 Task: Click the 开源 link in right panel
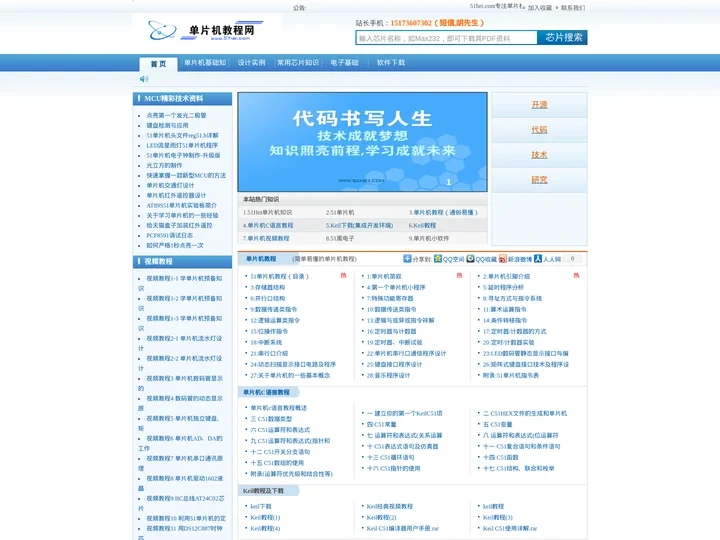coord(539,105)
